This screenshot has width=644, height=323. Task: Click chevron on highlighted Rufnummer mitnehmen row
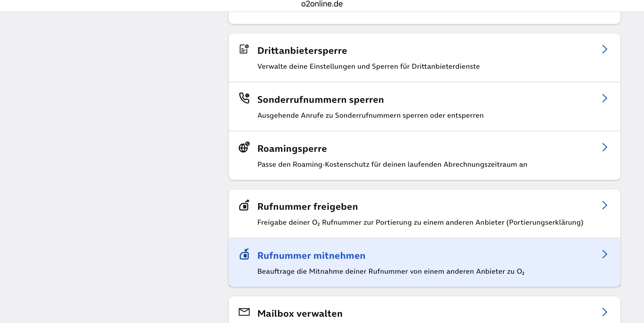click(604, 254)
